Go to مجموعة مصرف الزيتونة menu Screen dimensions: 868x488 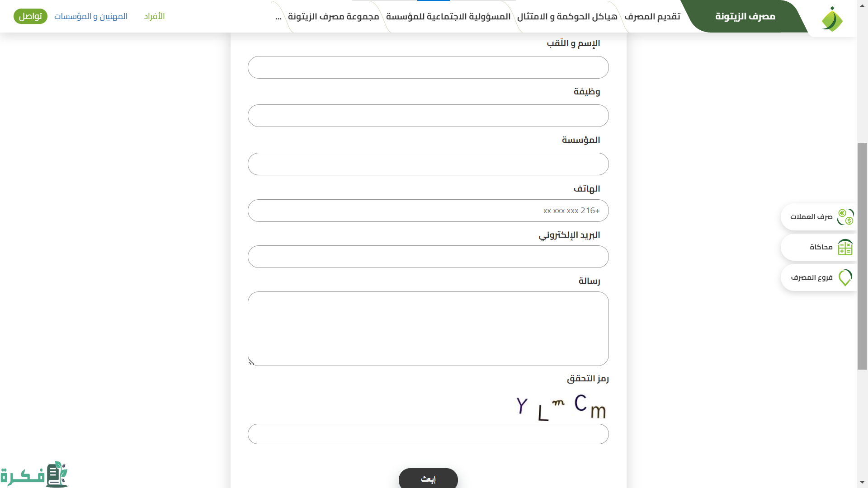334,17
